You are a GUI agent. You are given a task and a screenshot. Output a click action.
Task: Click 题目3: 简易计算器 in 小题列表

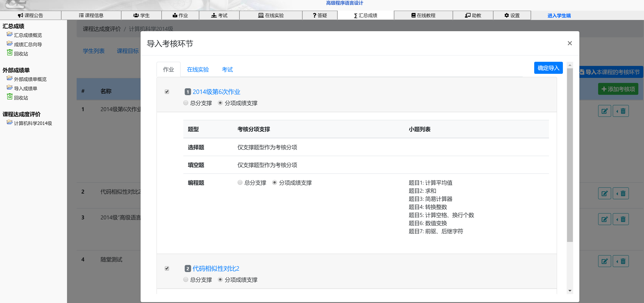tap(430, 199)
